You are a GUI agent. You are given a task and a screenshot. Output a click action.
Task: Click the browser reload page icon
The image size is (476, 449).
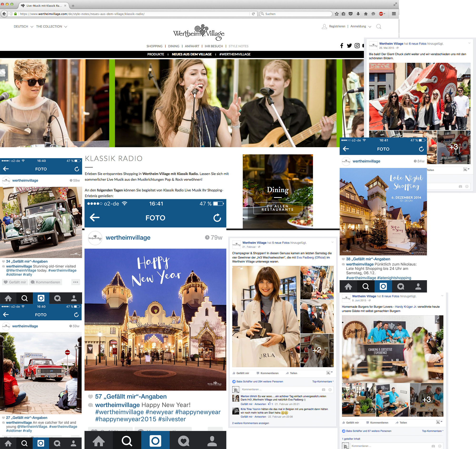(253, 14)
